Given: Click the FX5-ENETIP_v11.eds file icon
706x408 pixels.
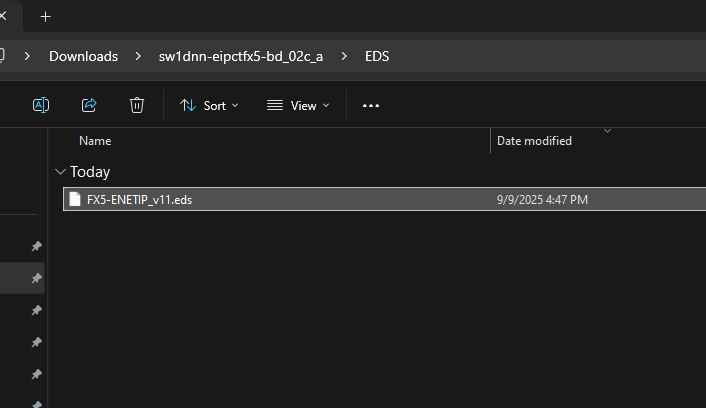Looking at the screenshot, I should click(x=74, y=199).
